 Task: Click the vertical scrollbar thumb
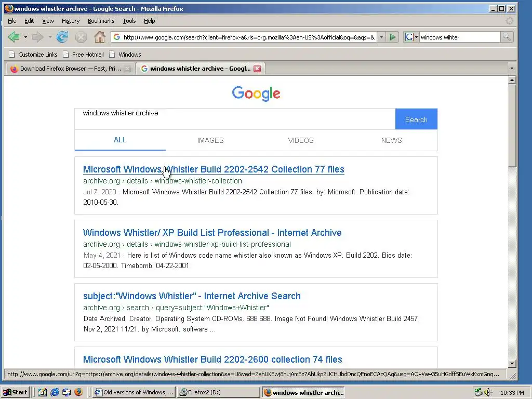click(x=512, y=126)
